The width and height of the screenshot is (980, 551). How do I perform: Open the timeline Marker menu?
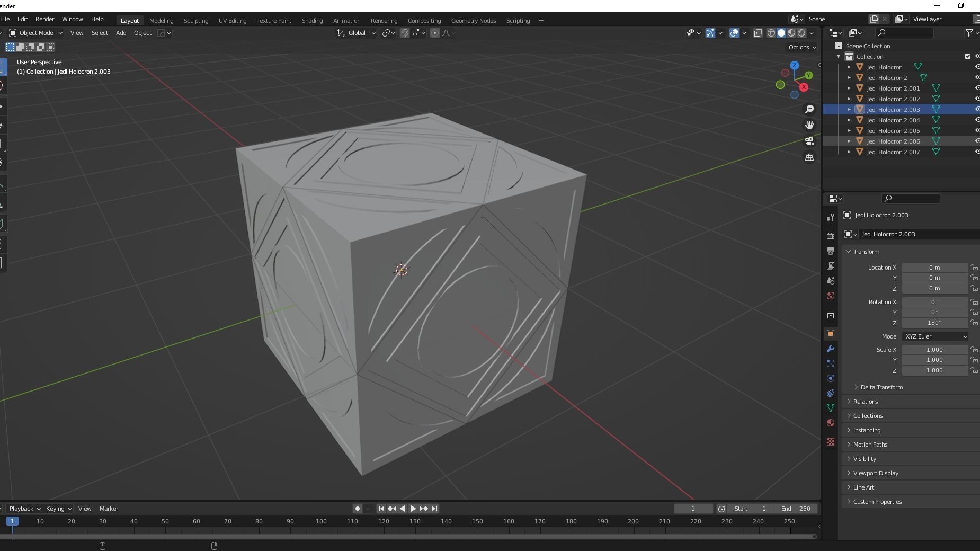click(x=109, y=509)
